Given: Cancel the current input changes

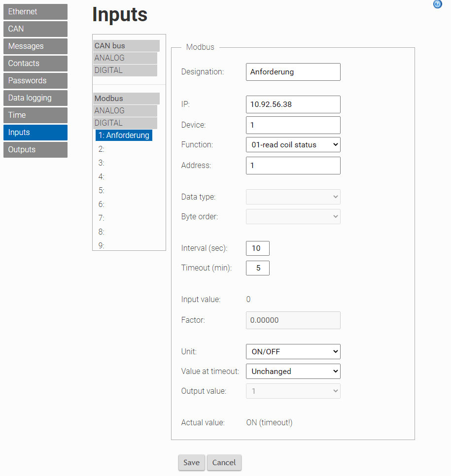Looking at the screenshot, I should (x=224, y=462).
